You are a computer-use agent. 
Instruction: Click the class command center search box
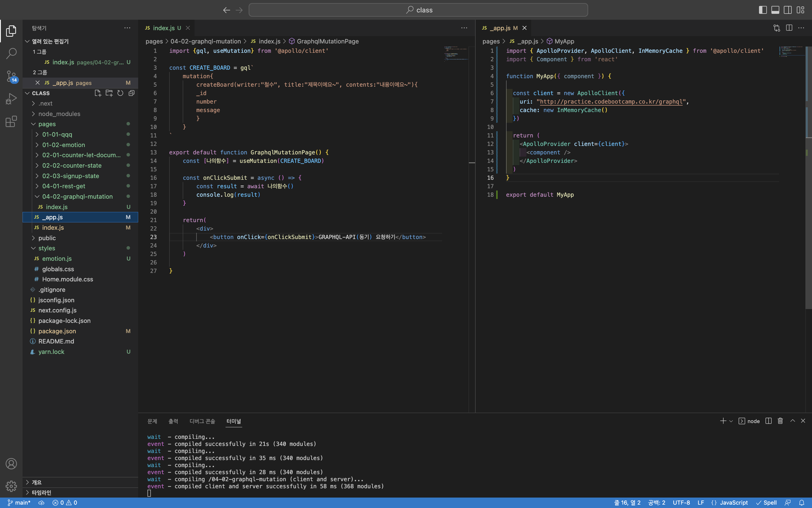click(x=418, y=10)
